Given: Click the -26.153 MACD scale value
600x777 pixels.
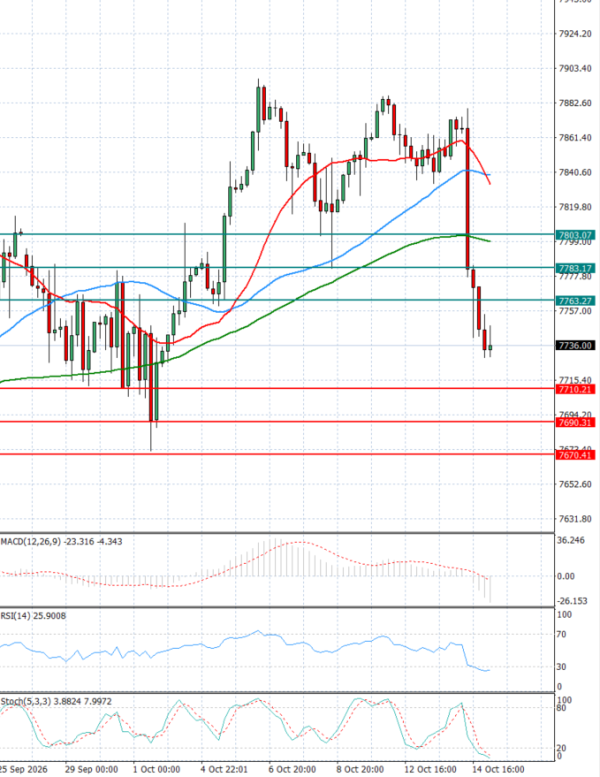Looking at the screenshot, I should click(572, 601).
